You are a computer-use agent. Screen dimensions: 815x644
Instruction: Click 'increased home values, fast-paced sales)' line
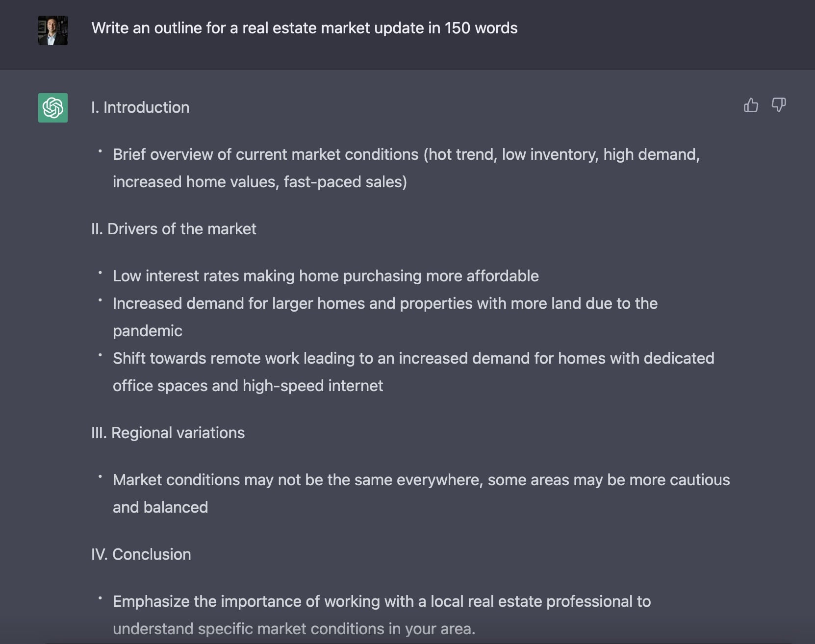pos(260,182)
